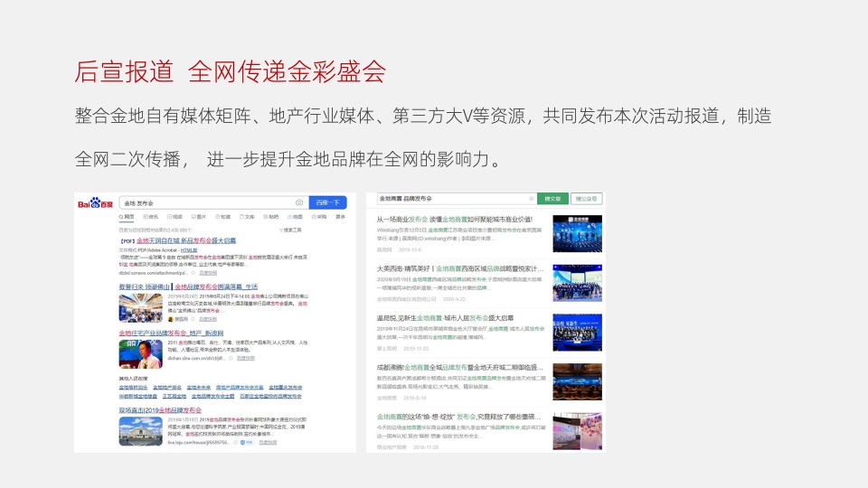Click the 百度快照 link beside 搜狐网
The height and width of the screenshot is (488, 868).
point(208,319)
